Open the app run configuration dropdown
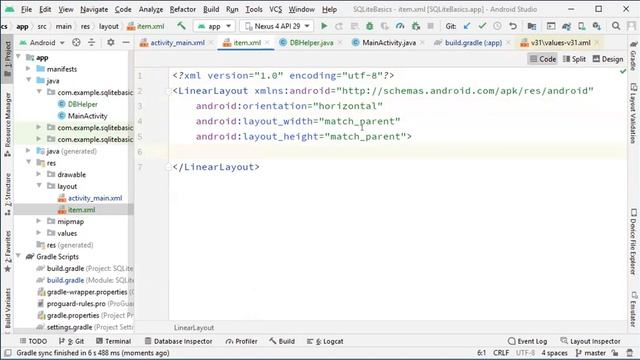This screenshot has height=360, width=640. 214,26
